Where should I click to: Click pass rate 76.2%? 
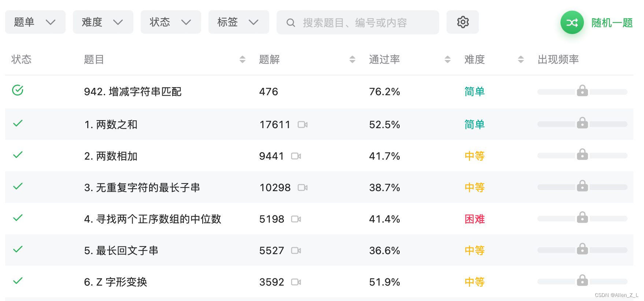click(384, 92)
